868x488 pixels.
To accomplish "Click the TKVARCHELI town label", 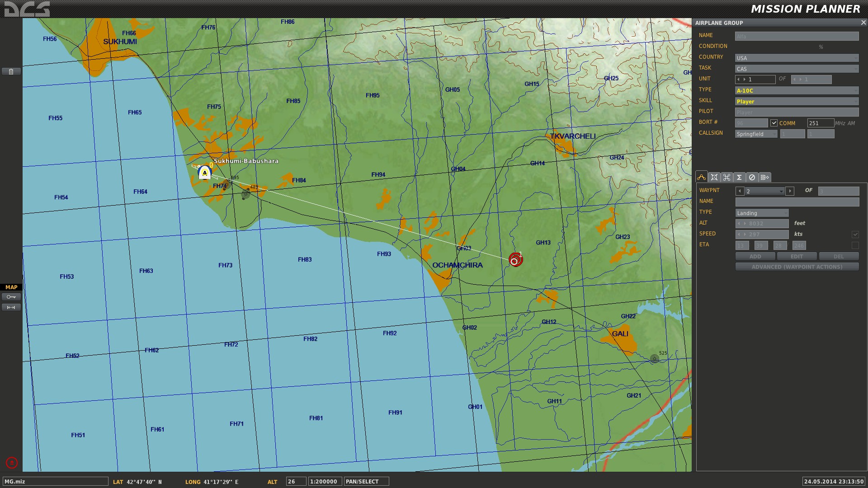I will [573, 136].
